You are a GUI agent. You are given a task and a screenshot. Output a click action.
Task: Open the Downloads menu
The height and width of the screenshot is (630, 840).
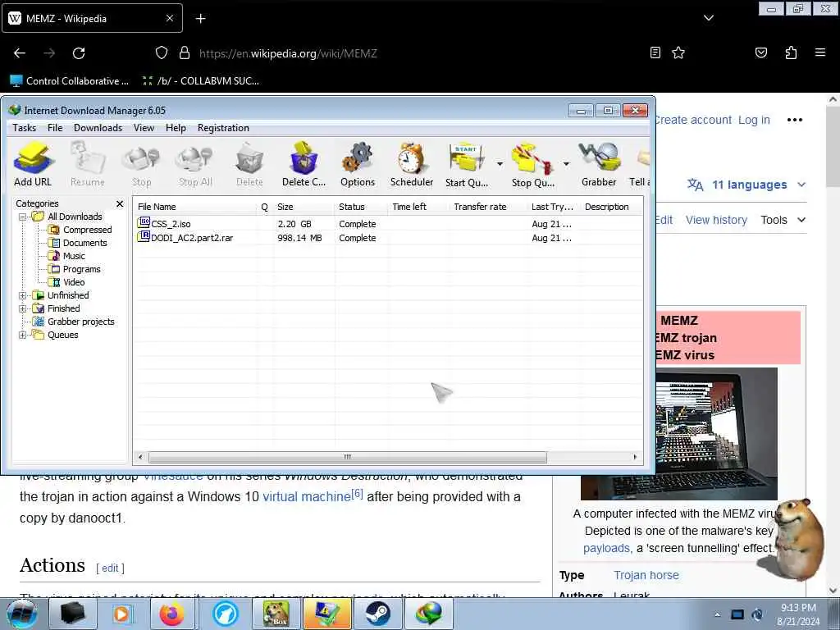[x=98, y=128]
